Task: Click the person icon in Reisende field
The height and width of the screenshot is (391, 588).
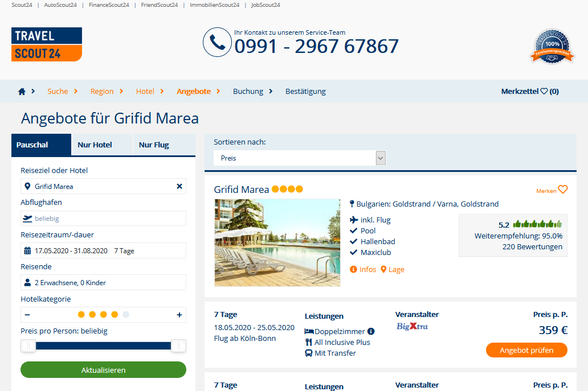Action: coord(27,282)
